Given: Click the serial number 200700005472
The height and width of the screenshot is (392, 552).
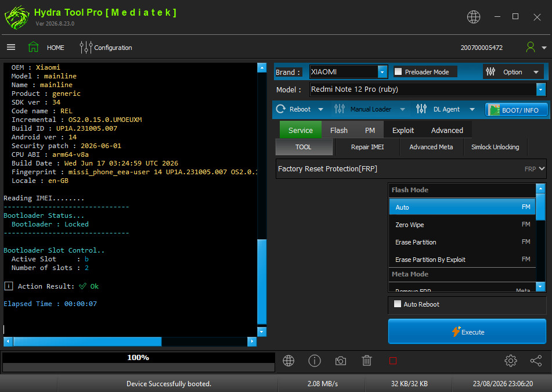Looking at the screenshot, I should tap(481, 48).
